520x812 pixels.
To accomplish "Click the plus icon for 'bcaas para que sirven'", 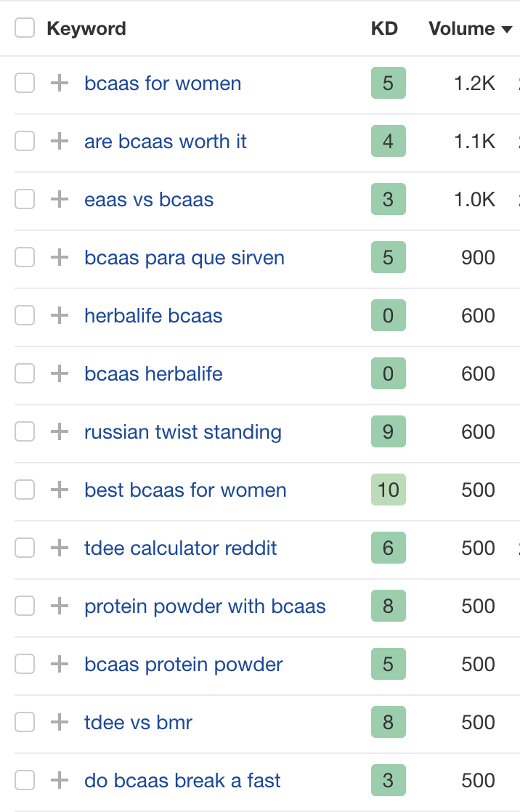I will tap(59, 257).
